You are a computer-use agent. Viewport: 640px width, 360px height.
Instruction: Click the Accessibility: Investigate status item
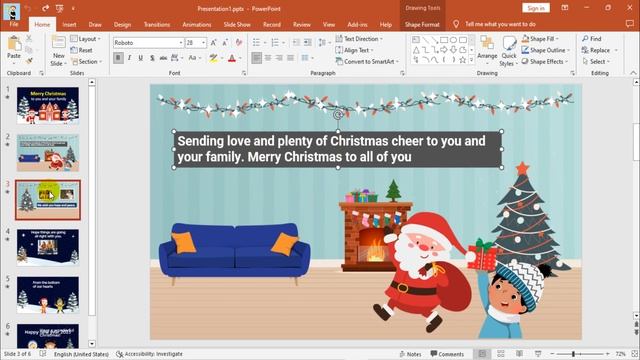coord(149,354)
